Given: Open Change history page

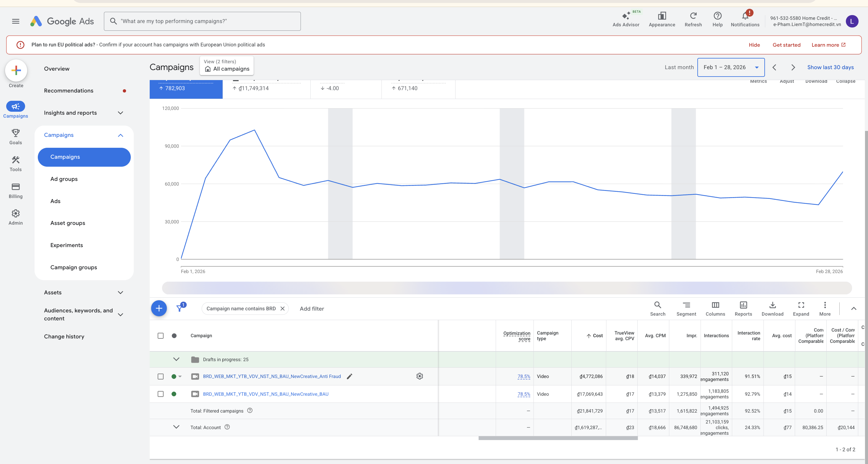Looking at the screenshot, I should pos(64,337).
